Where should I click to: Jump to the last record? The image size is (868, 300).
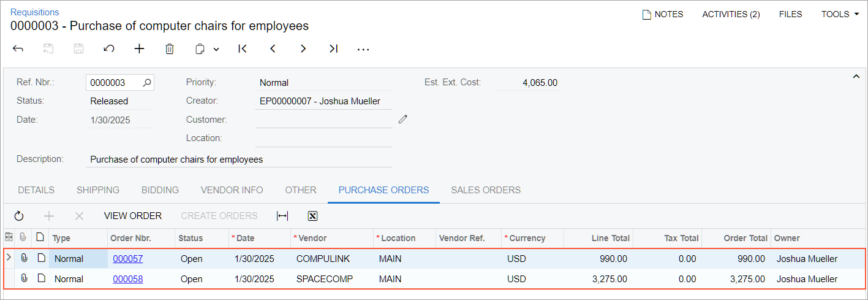[333, 49]
